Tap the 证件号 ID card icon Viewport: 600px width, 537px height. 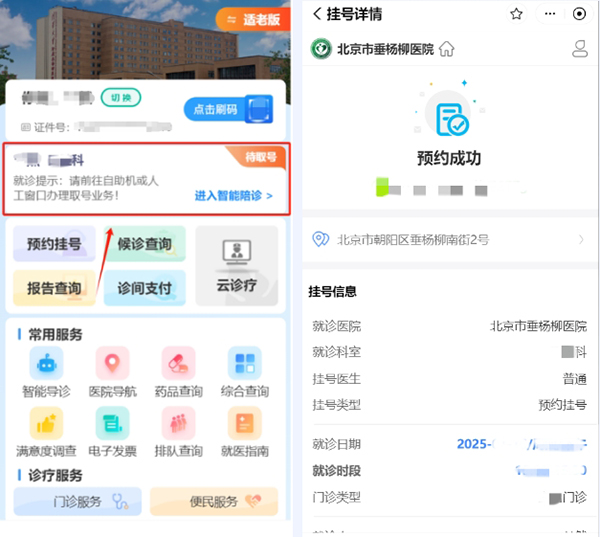click(x=26, y=127)
